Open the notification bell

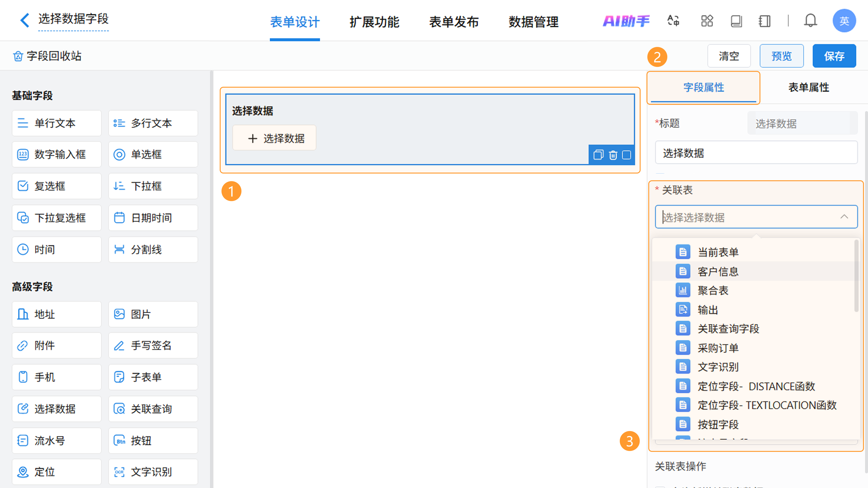[x=810, y=21]
